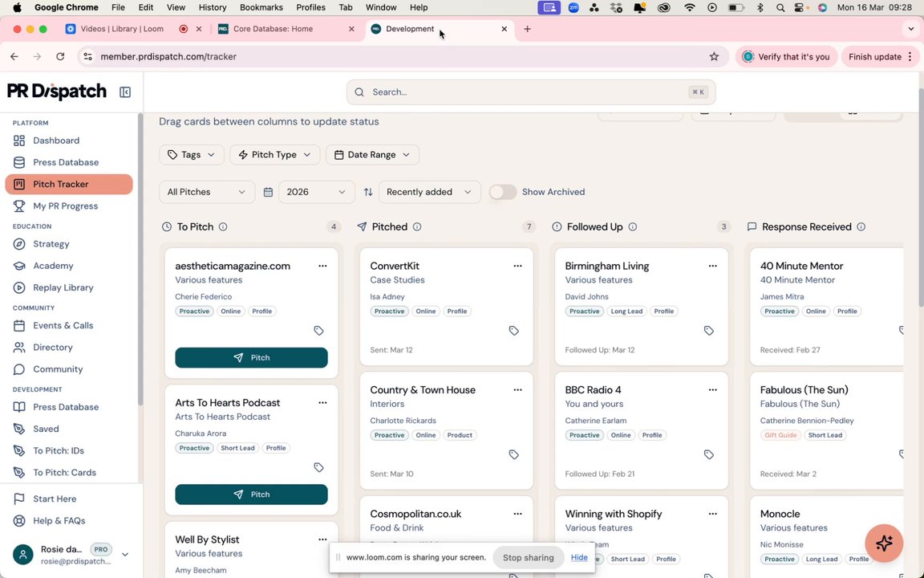
Task: Click info icon next to Pitched heading
Action: pos(417,227)
